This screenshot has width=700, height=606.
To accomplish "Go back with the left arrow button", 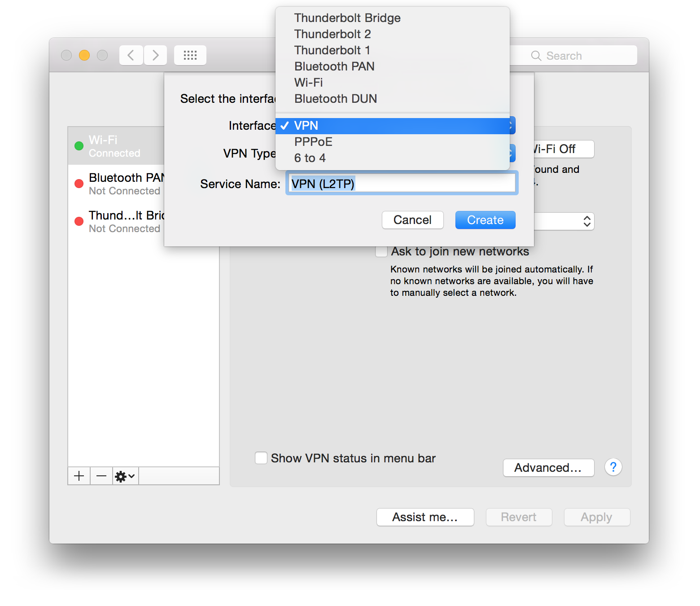I will point(131,55).
